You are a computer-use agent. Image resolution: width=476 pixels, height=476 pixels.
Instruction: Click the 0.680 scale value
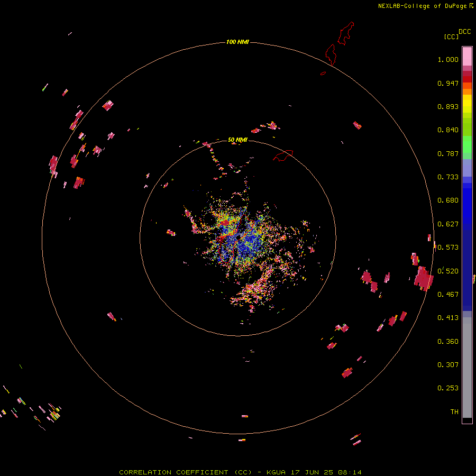click(x=448, y=200)
